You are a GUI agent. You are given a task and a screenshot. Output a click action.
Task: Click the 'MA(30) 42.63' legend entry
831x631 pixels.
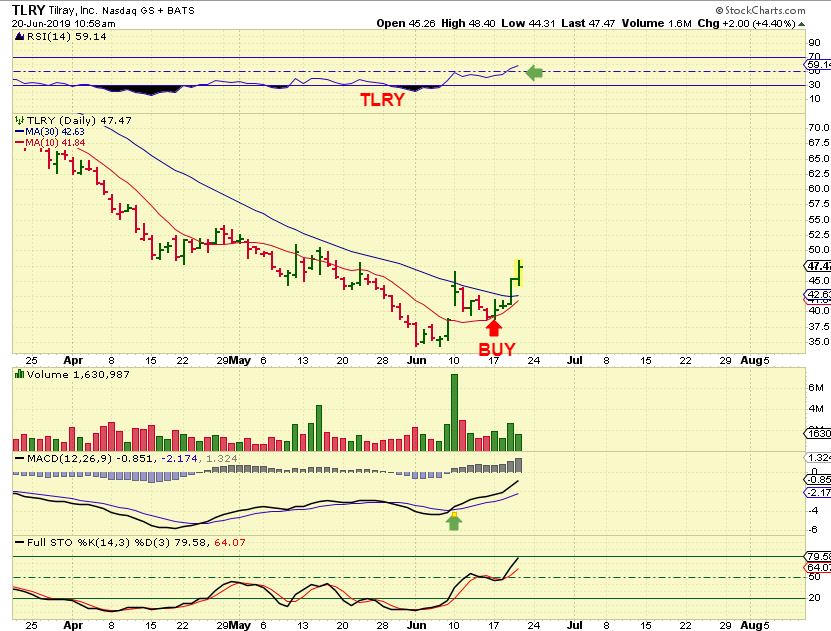tap(55, 131)
